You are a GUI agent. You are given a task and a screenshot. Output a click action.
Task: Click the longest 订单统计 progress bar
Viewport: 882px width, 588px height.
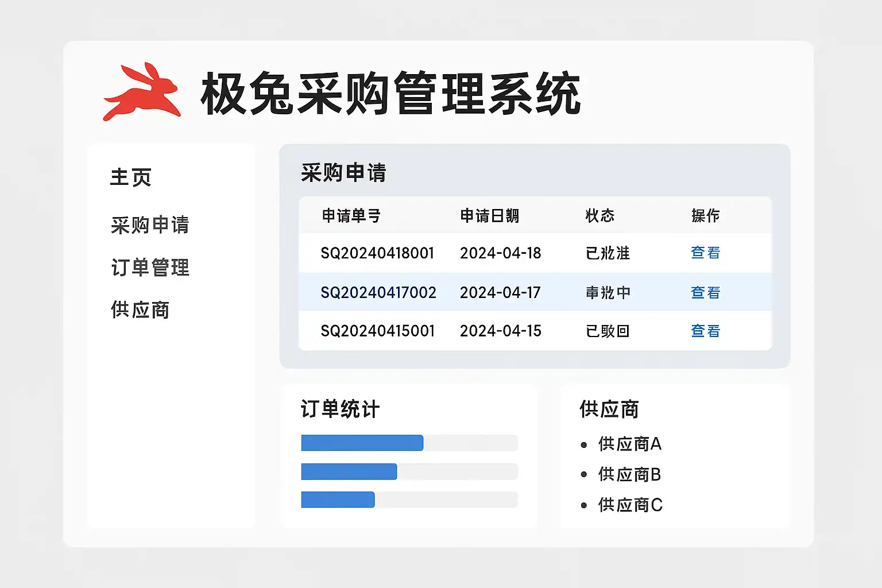[x=409, y=443]
